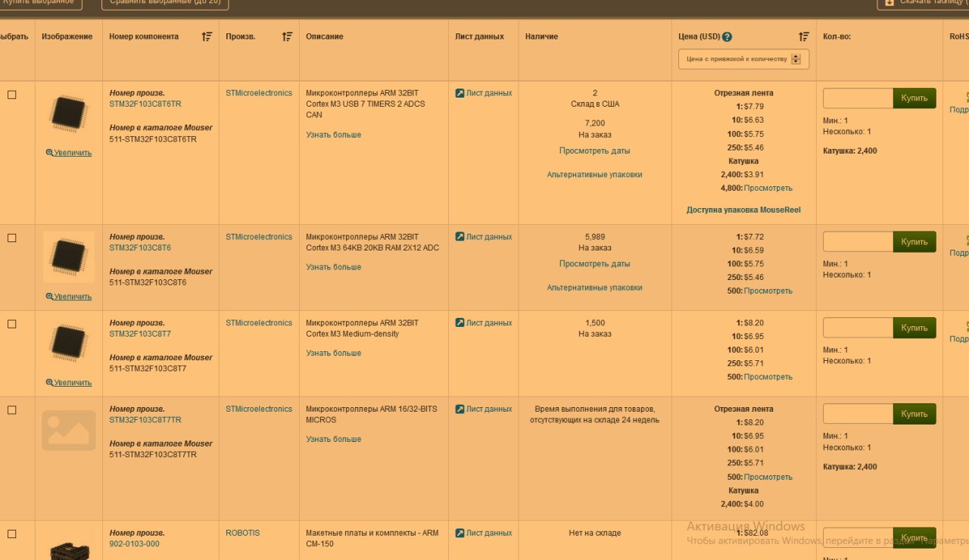Click Просмотреть for 500 in STM32F103C8T7TR row
The image size is (969, 560).
click(768, 478)
